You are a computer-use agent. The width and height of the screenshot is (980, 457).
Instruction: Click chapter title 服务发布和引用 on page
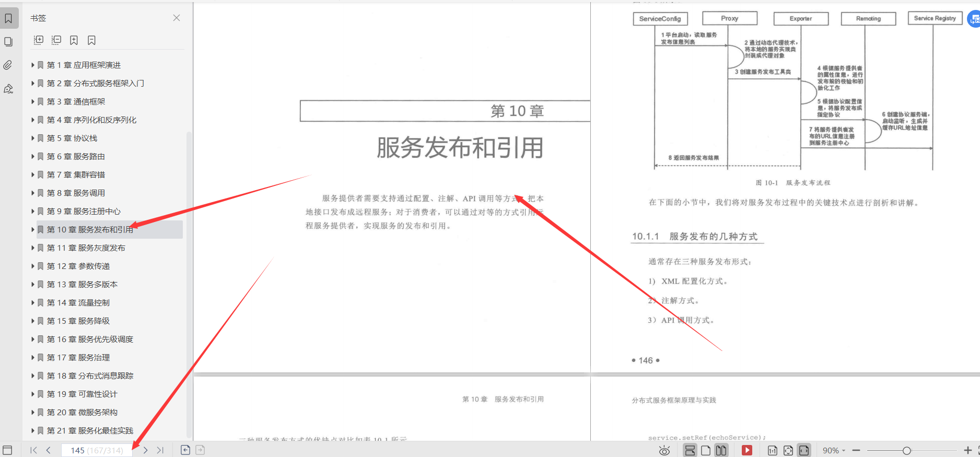460,148
